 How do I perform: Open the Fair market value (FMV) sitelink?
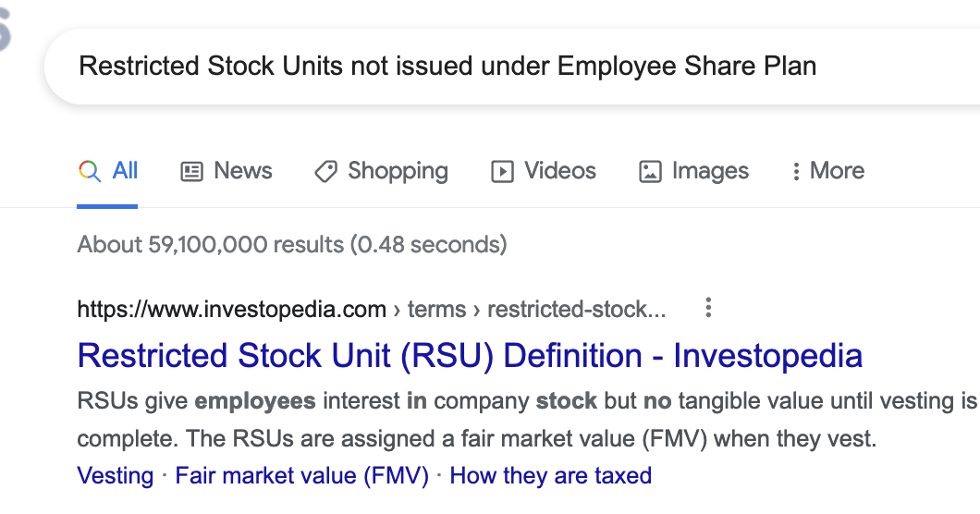pos(301,476)
